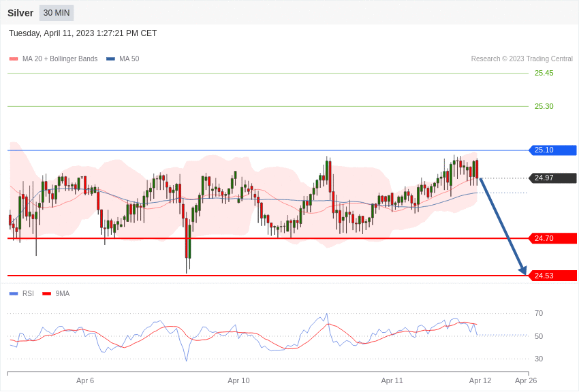This screenshot has height=392, width=579.
Task: Click the Apr 12 date axis label
Action: 480,380
